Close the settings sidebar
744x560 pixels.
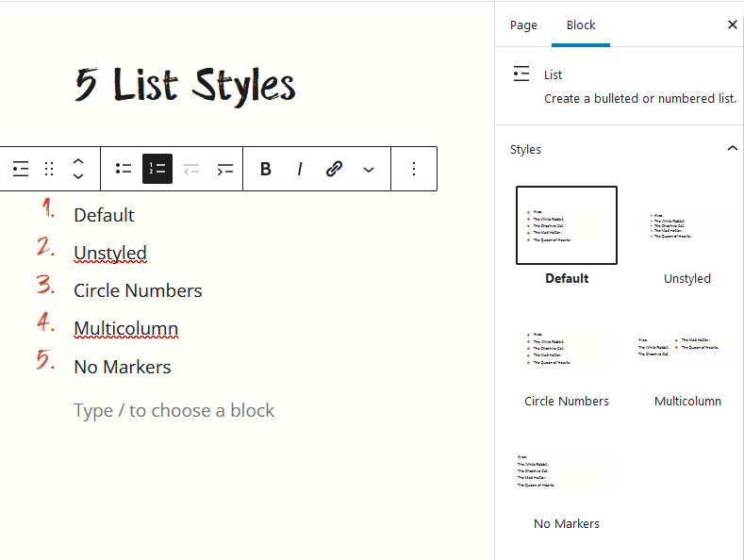pos(732,25)
